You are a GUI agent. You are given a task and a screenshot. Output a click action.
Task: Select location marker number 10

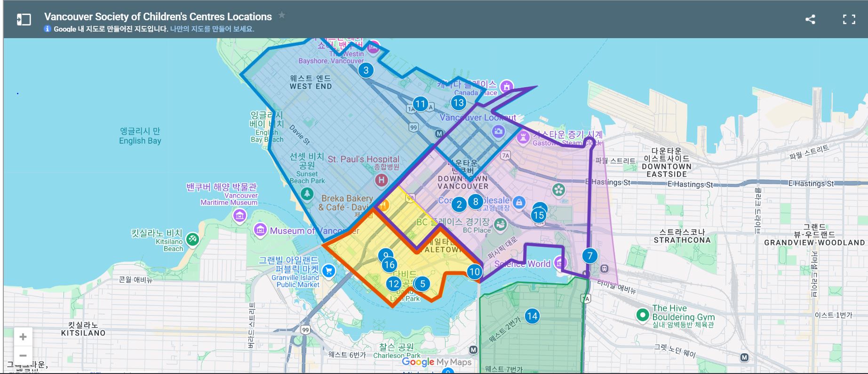point(475,271)
